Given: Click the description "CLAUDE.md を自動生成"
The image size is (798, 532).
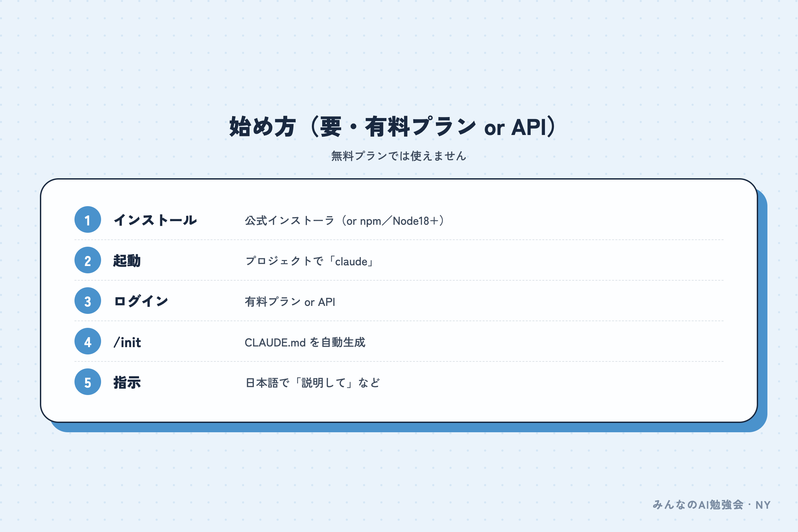Looking at the screenshot, I should (305, 342).
